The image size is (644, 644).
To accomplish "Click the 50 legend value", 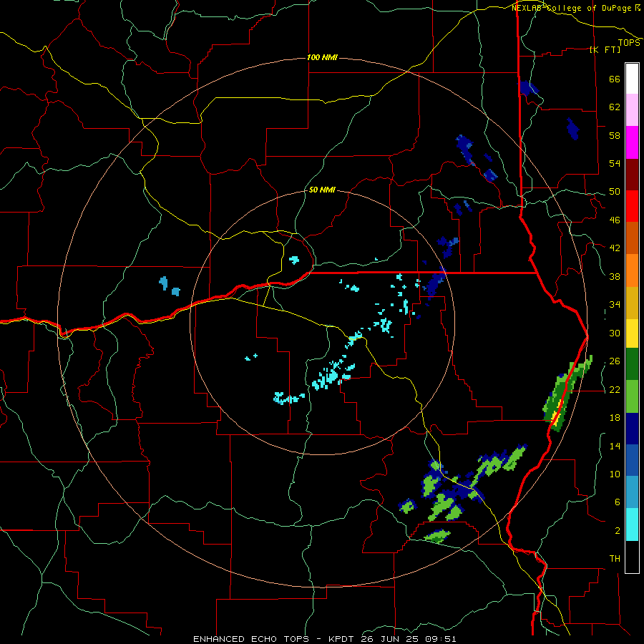I will [615, 192].
